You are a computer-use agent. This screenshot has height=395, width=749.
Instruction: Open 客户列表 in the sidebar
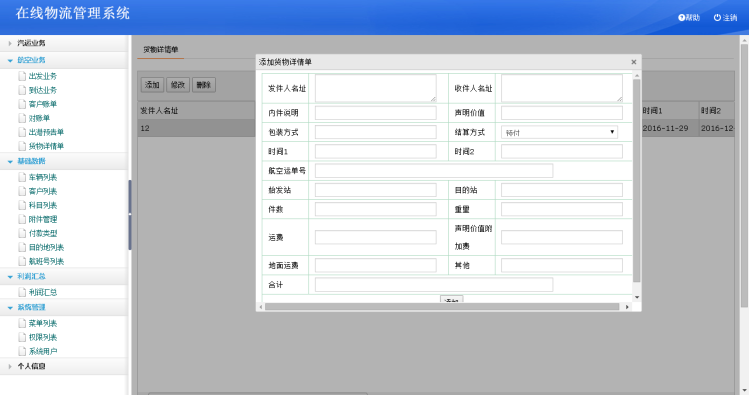click(43, 191)
